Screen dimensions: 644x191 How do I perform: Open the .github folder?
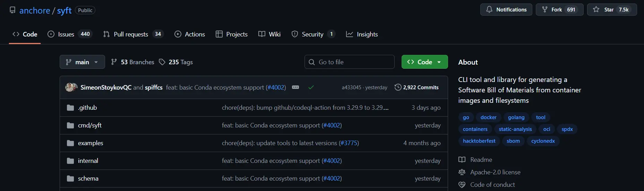pyautogui.click(x=87, y=108)
